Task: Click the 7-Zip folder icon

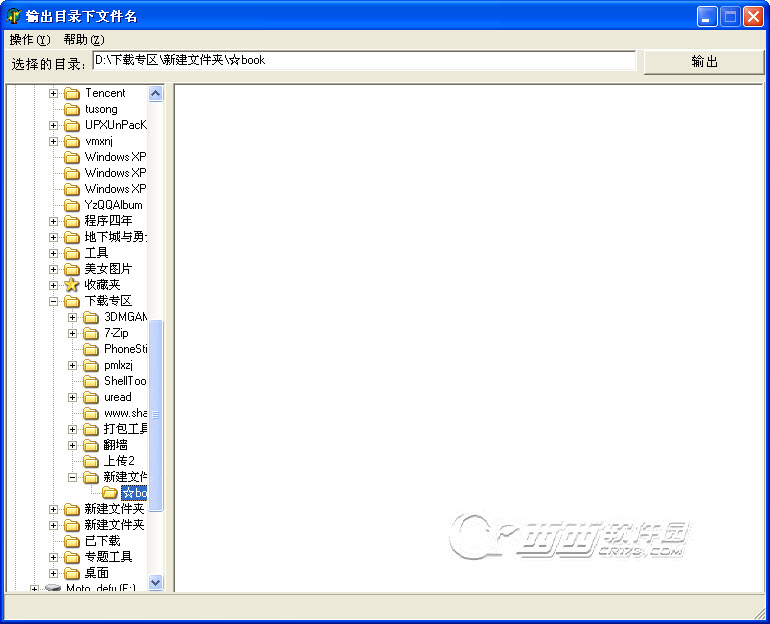Action: pos(91,333)
